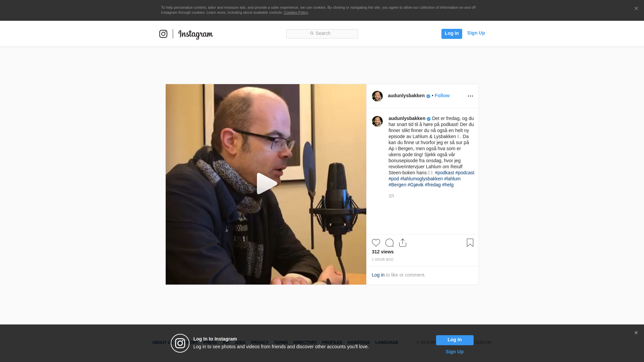Screen dimensions: 644x362
Task: Open the #lahlumoglysbakken hashtag
Action: (x=421, y=179)
